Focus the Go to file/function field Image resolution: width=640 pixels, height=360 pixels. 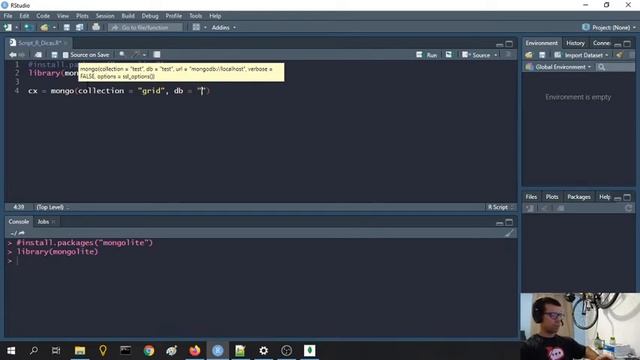[x=145, y=27]
